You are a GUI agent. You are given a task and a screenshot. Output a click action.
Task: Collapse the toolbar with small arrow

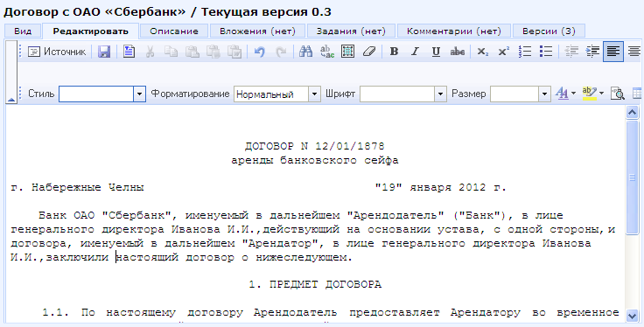click(x=11, y=100)
